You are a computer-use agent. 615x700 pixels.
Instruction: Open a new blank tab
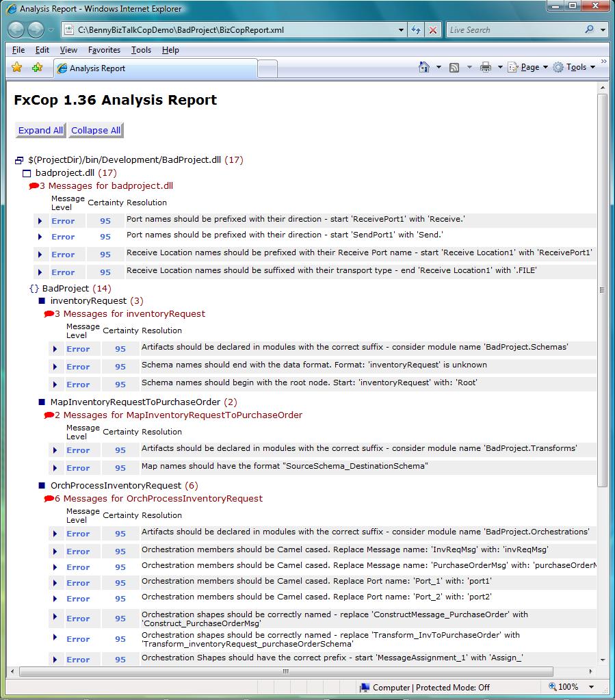pyautogui.click(x=267, y=69)
